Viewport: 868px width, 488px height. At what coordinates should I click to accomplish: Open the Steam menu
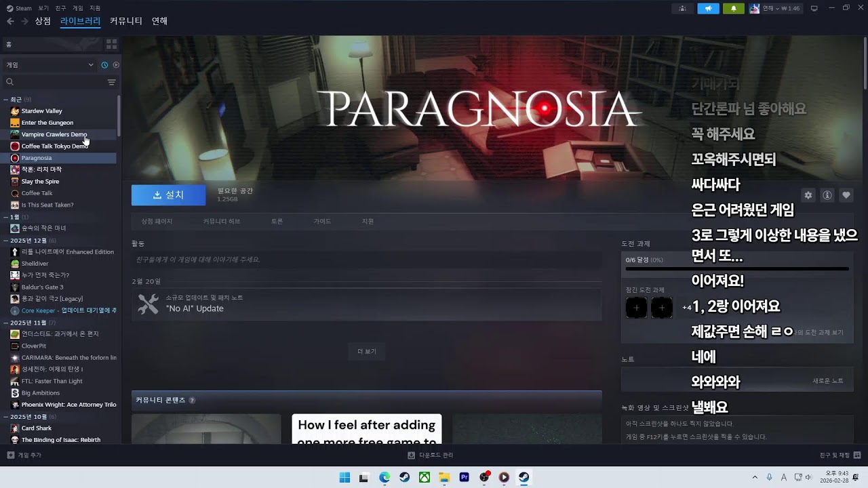pyautogui.click(x=20, y=8)
